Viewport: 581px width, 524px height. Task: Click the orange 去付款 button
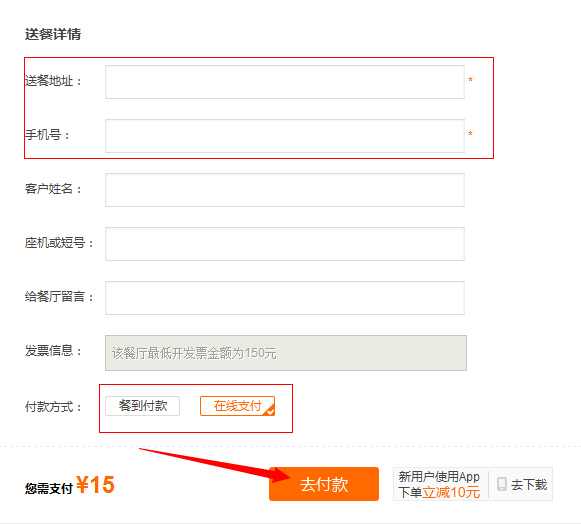pyautogui.click(x=324, y=484)
